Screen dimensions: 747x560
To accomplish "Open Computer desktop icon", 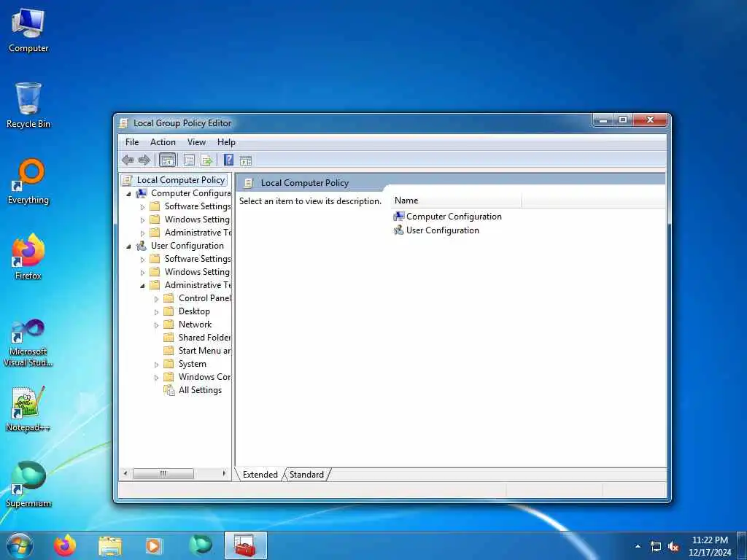I will [28, 31].
